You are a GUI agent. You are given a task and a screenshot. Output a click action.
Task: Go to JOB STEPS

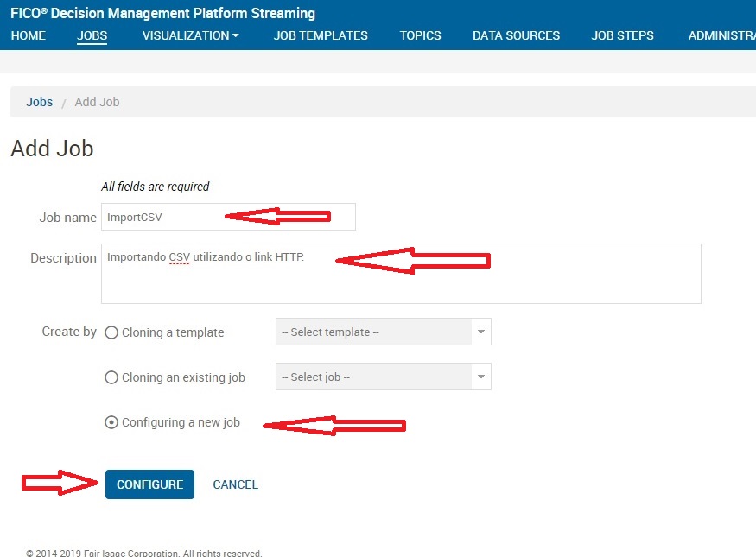coord(622,35)
